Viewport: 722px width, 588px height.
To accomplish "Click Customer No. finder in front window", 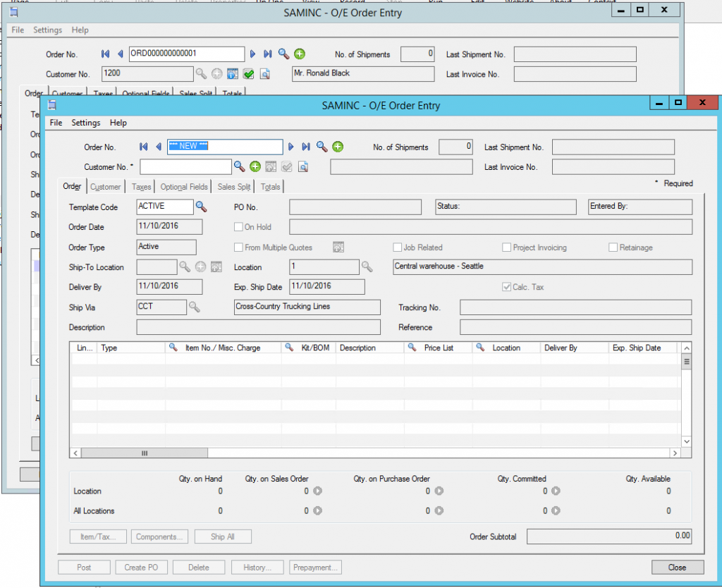I will point(240,166).
